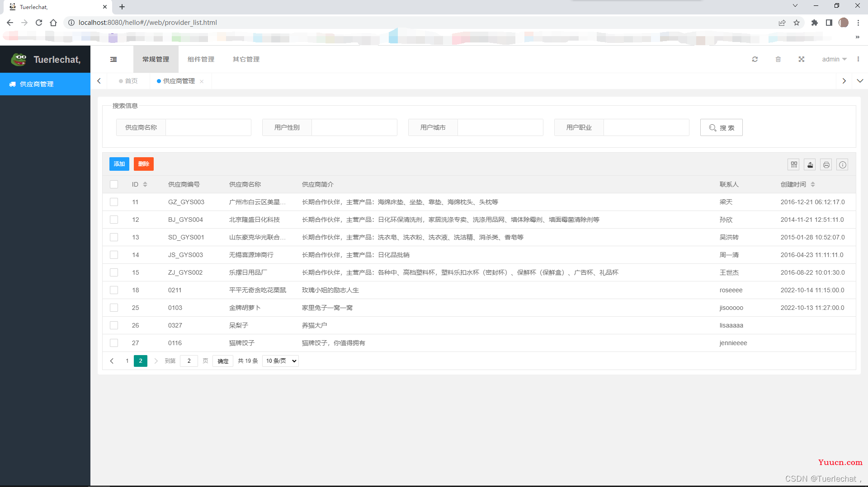Check the row for ZJ_GYS002
868x487 pixels.
pyautogui.click(x=114, y=272)
